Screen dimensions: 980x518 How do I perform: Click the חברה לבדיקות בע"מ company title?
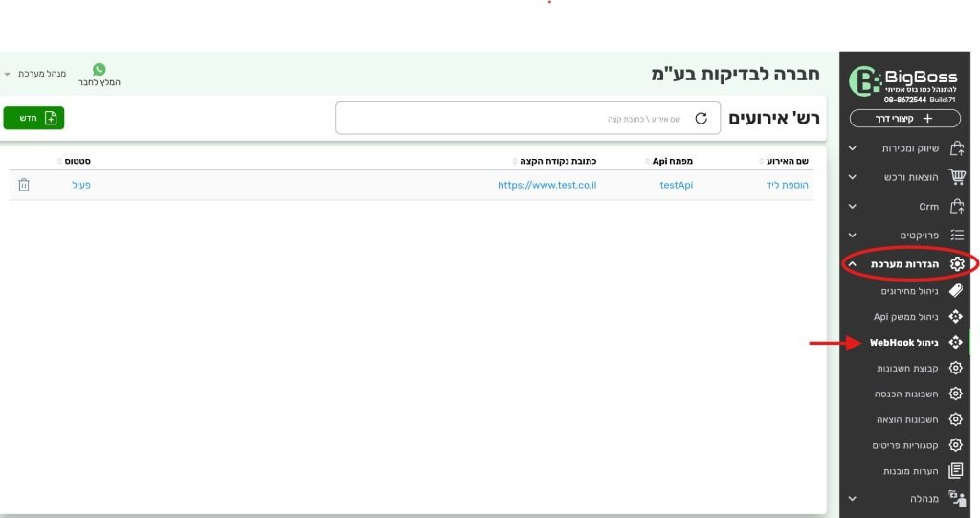(735, 74)
